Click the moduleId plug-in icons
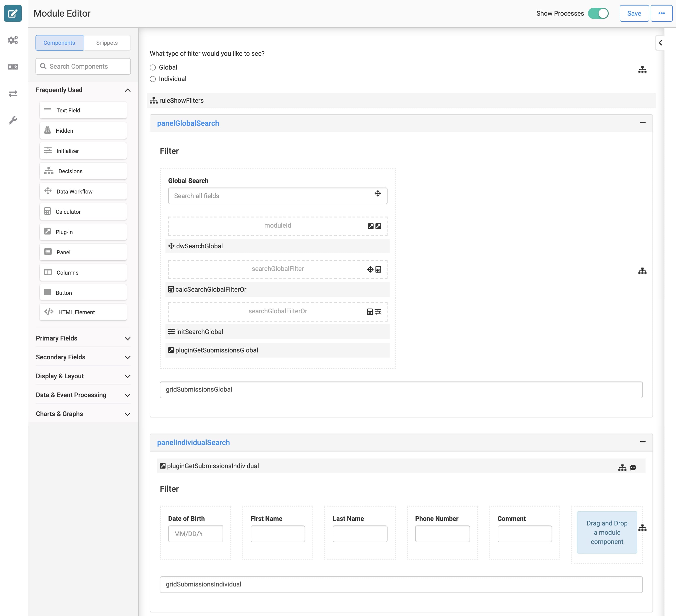This screenshot has height=616, width=676. coord(374,226)
